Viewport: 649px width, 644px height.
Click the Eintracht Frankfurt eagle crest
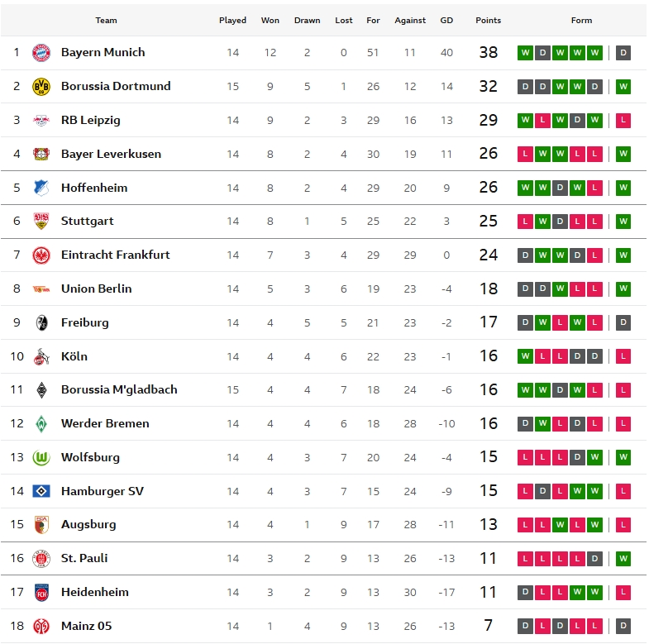pyautogui.click(x=41, y=255)
